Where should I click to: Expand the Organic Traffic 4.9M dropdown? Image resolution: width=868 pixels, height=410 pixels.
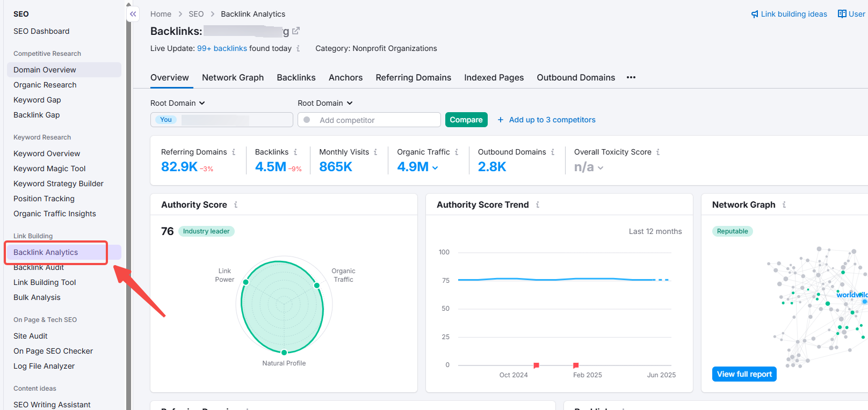pos(435,168)
